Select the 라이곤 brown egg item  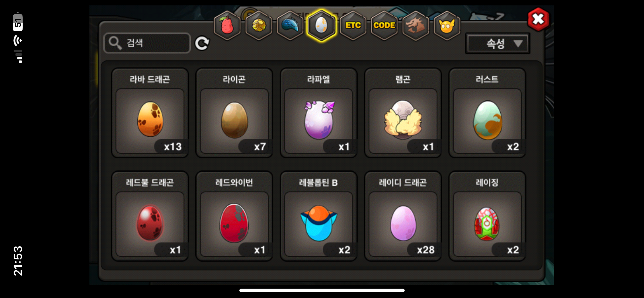(x=234, y=113)
